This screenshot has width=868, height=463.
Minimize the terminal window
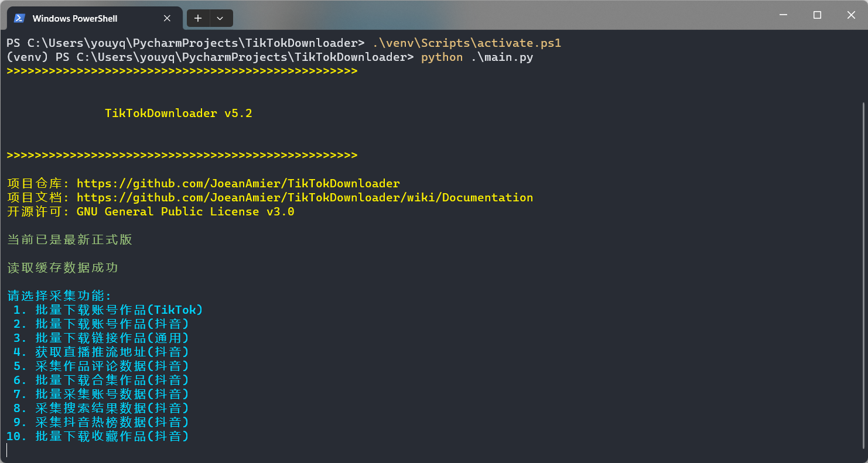[x=783, y=15]
